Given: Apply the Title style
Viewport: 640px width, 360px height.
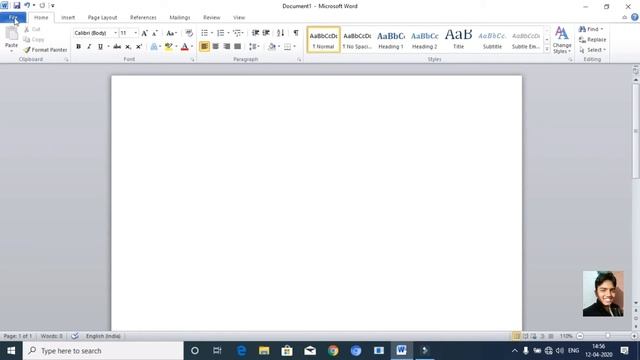Looking at the screenshot, I should click(x=458, y=40).
